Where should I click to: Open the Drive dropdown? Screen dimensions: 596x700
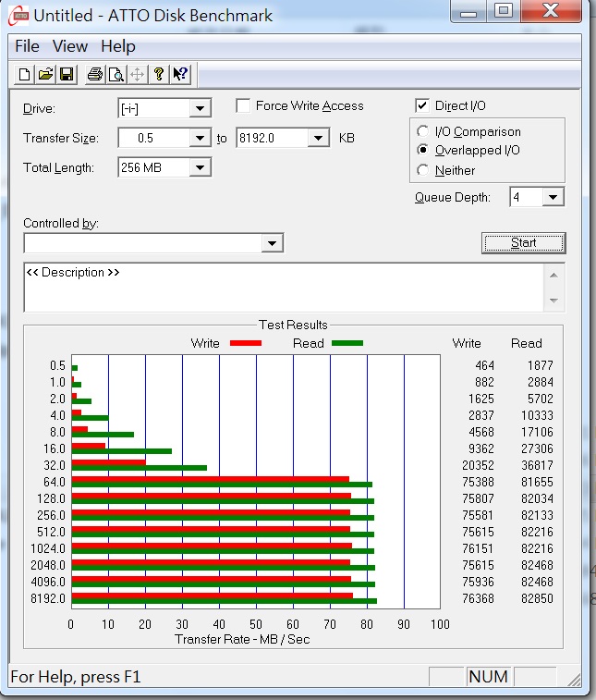(x=200, y=108)
